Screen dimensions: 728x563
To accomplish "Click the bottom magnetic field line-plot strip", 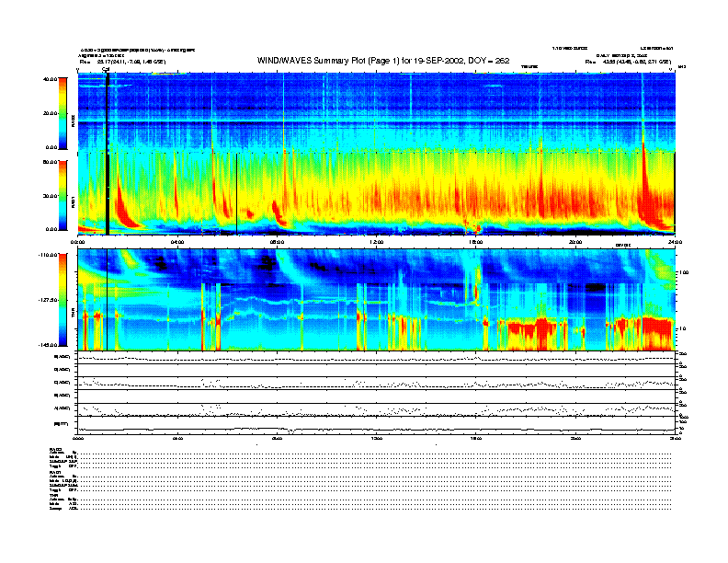I will [376, 426].
